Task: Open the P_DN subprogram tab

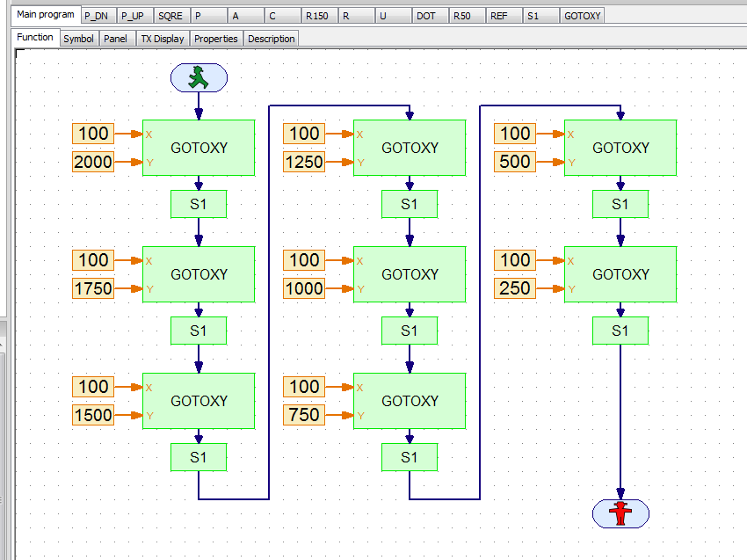Action: 97,16
